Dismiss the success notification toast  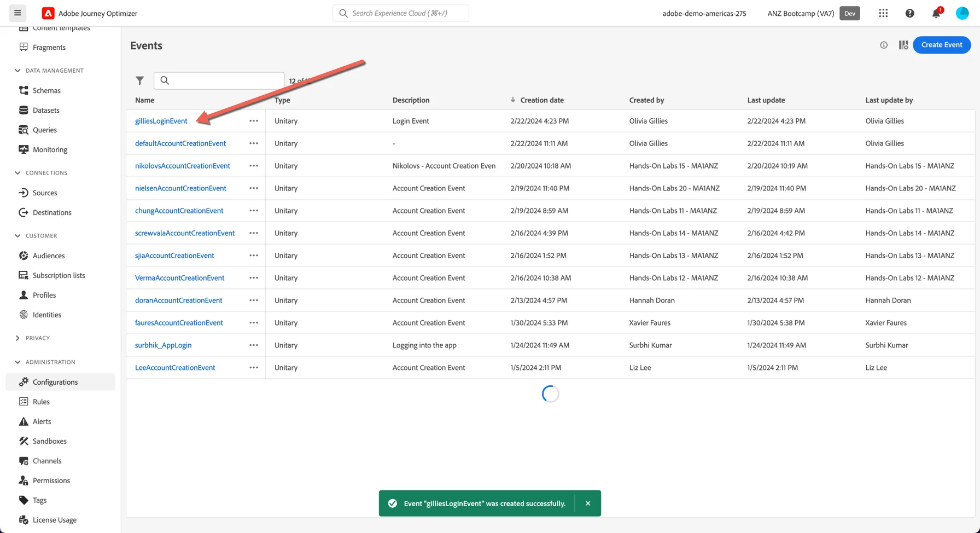click(x=588, y=503)
